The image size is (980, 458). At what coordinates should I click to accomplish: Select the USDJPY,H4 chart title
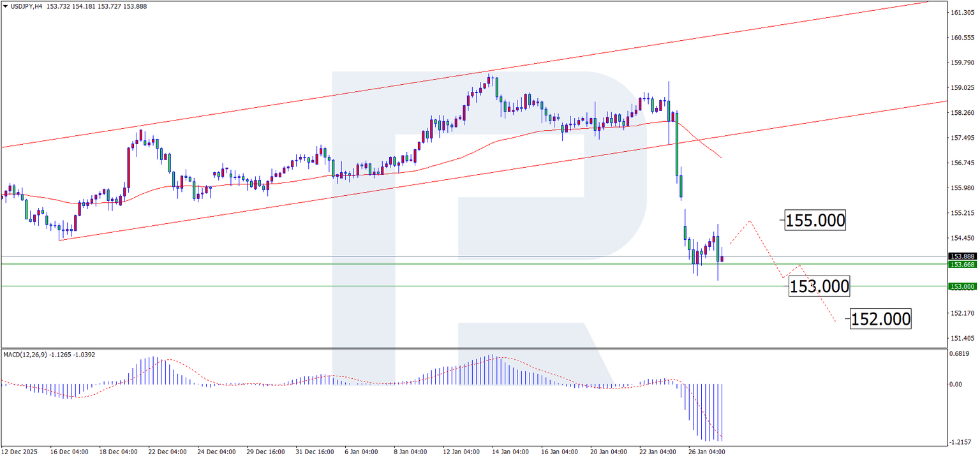point(26,6)
